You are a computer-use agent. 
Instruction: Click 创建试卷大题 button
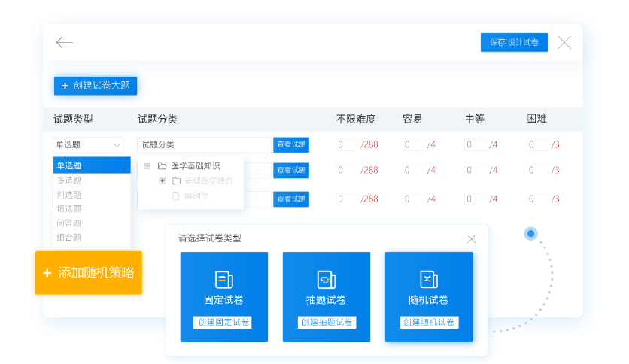click(x=95, y=86)
